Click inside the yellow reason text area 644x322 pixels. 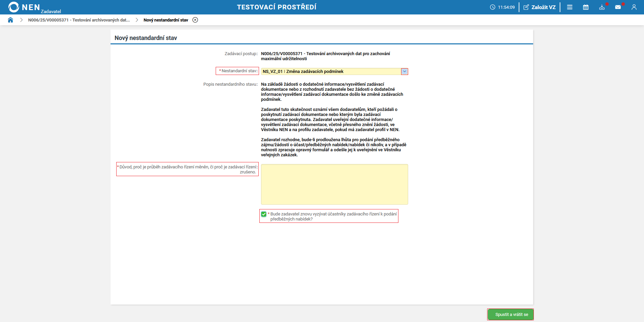click(334, 184)
